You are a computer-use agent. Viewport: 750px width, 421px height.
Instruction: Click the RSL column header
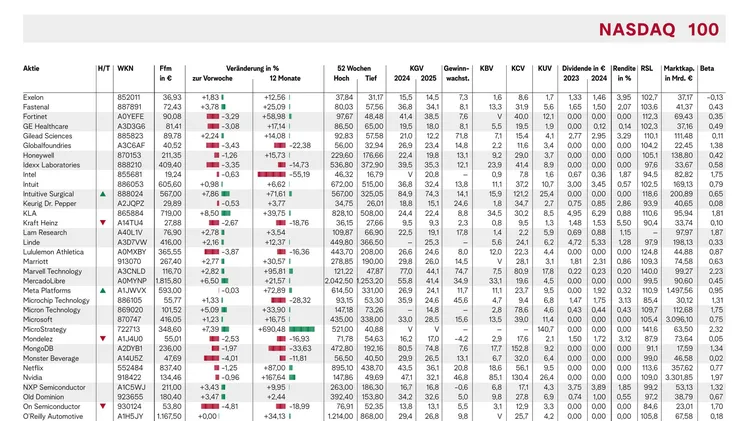coord(647,68)
